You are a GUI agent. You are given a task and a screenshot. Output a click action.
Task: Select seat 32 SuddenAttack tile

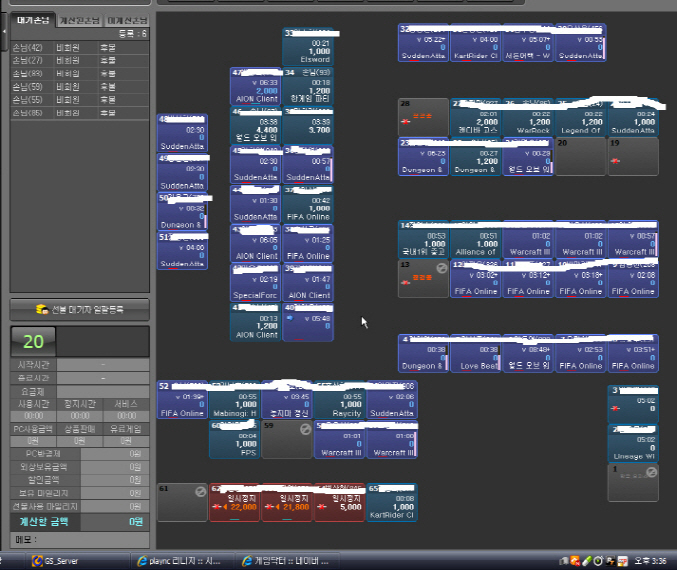(x=423, y=43)
